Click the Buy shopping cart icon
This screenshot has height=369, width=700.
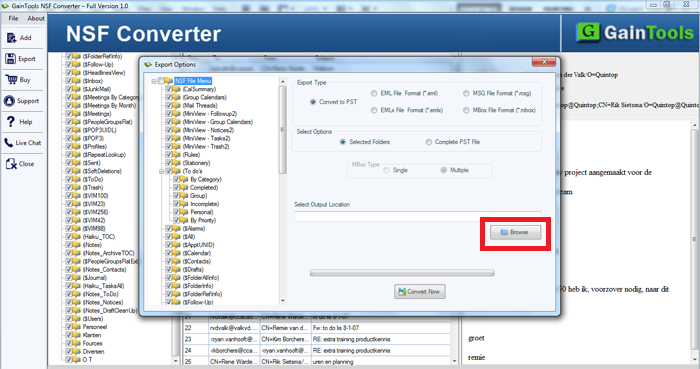coord(11,79)
